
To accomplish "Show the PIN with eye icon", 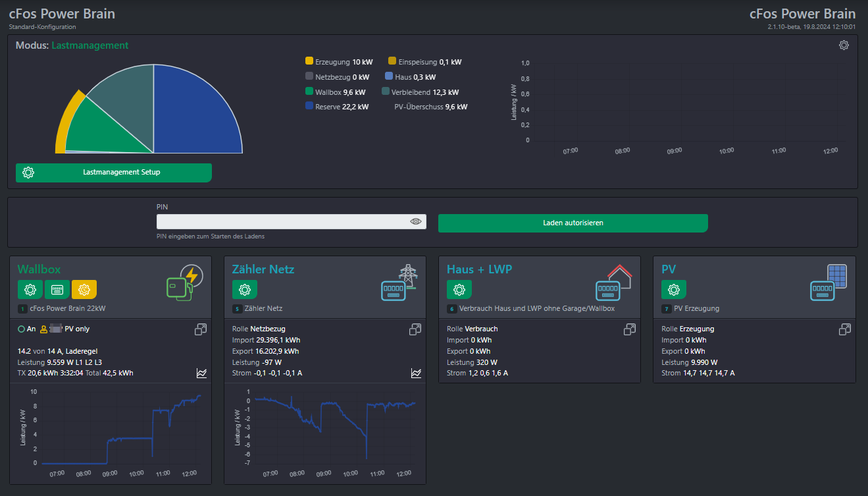I will [x=416, y=222].
